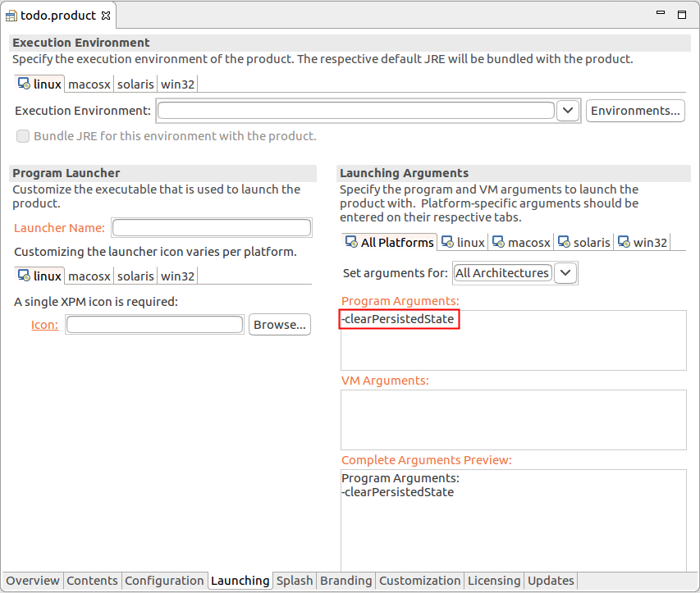Click the Program Arguments text area

pyautogui.click(x=514, y=340)
